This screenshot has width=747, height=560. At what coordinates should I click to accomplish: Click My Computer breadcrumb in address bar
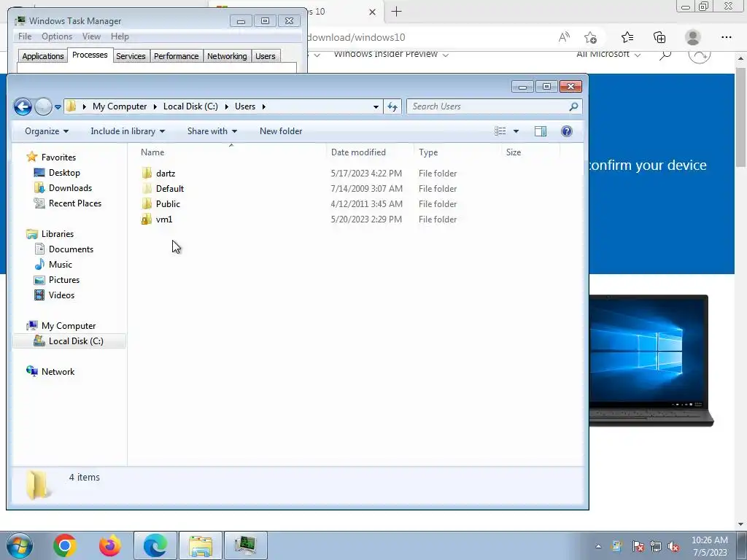tap(120, 106)
